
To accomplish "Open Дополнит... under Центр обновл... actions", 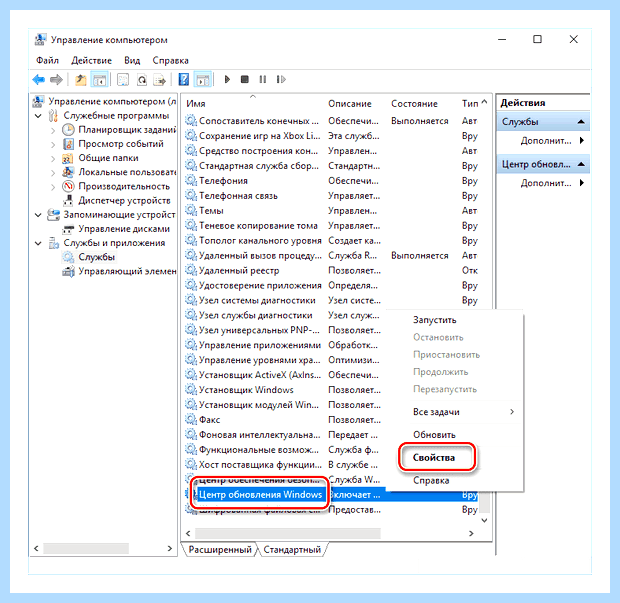I will click(546, 183).
